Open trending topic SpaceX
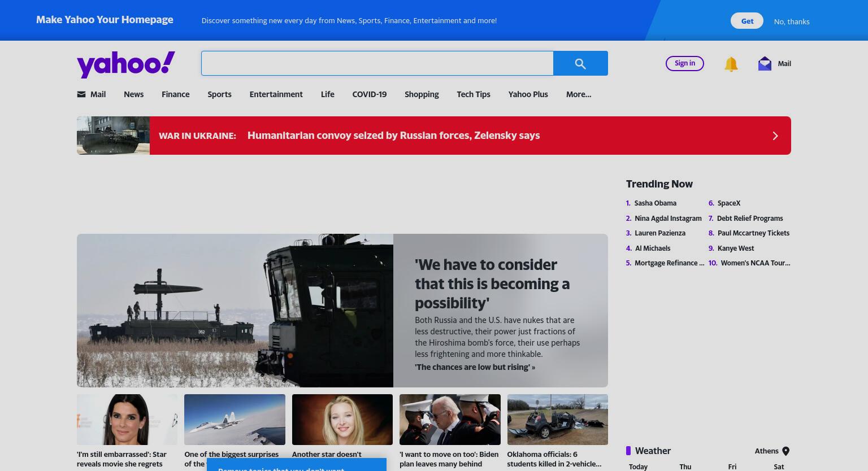The image size is (868, 471). 729,203
